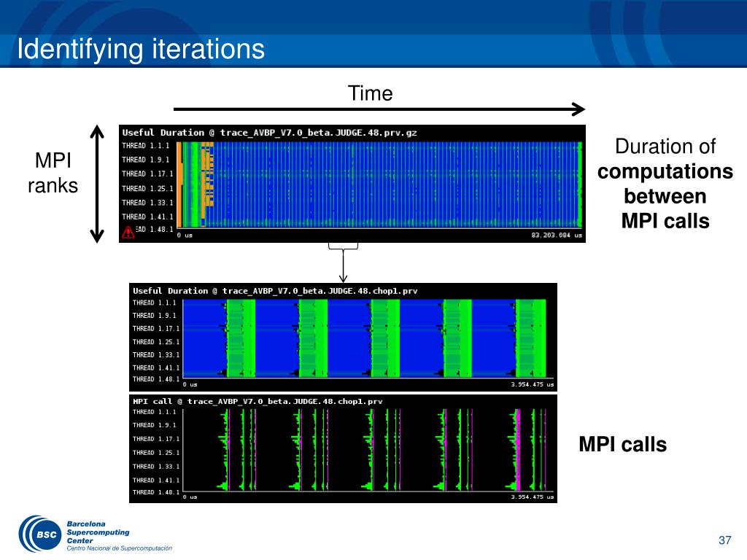Image resolution: width=747 pixels, height=560 pixels.
Task: Click the thick magenta burst in the MPI call timeline
Action: coord(518,450)
